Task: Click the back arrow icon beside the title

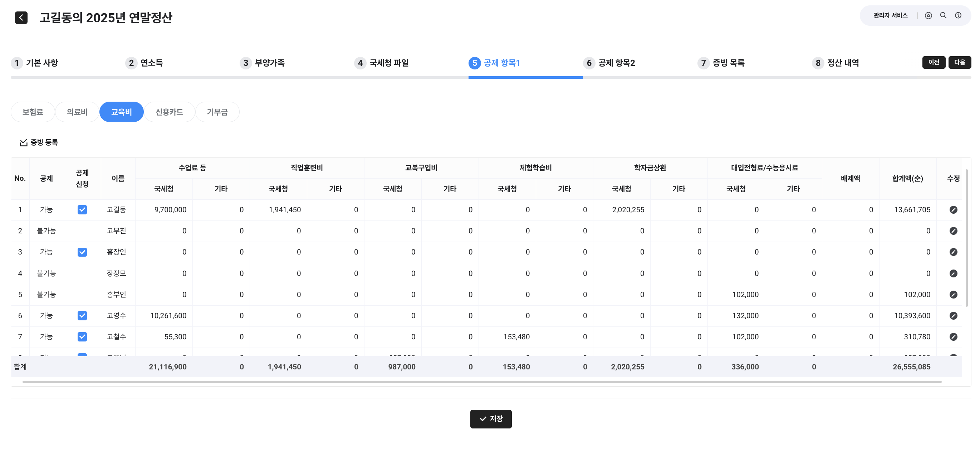Action: coord(21,18)
